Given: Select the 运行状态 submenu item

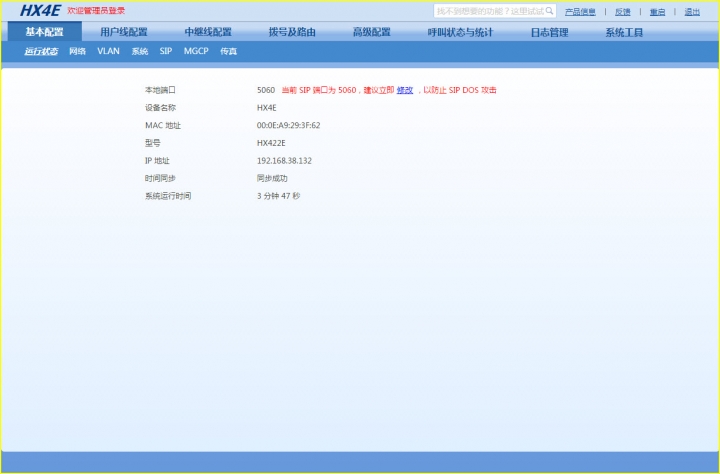Looking at the screenshot, I should (41, 51).
